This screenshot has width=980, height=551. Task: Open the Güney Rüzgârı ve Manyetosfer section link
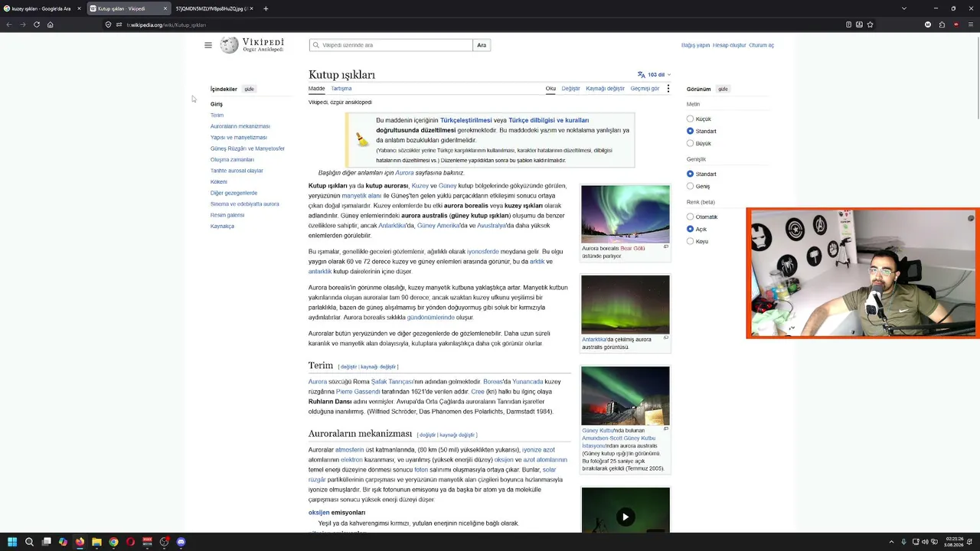(247, 148)
